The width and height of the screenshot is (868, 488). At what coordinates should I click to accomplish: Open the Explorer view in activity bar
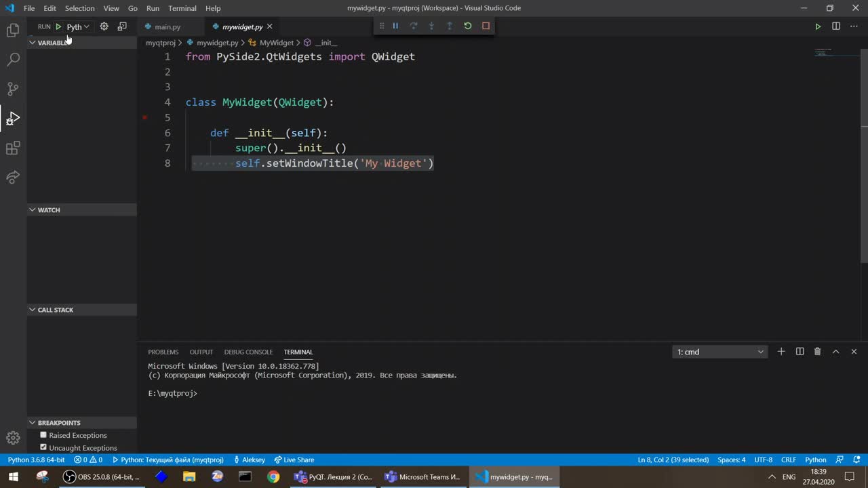point(13,30)
